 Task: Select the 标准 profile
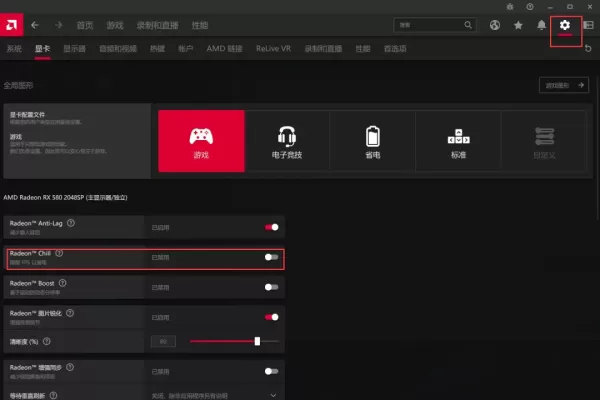tap(458, 141)
